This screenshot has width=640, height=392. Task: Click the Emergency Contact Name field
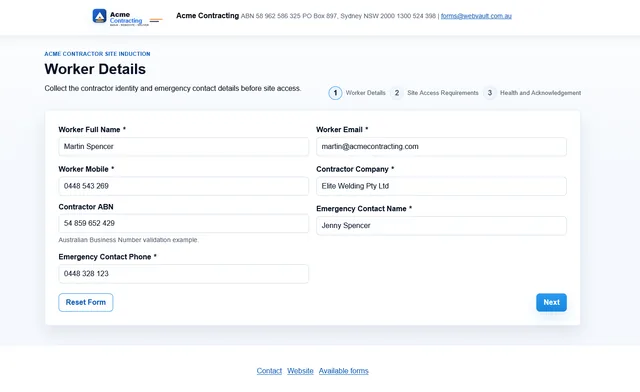pos(441,226)
